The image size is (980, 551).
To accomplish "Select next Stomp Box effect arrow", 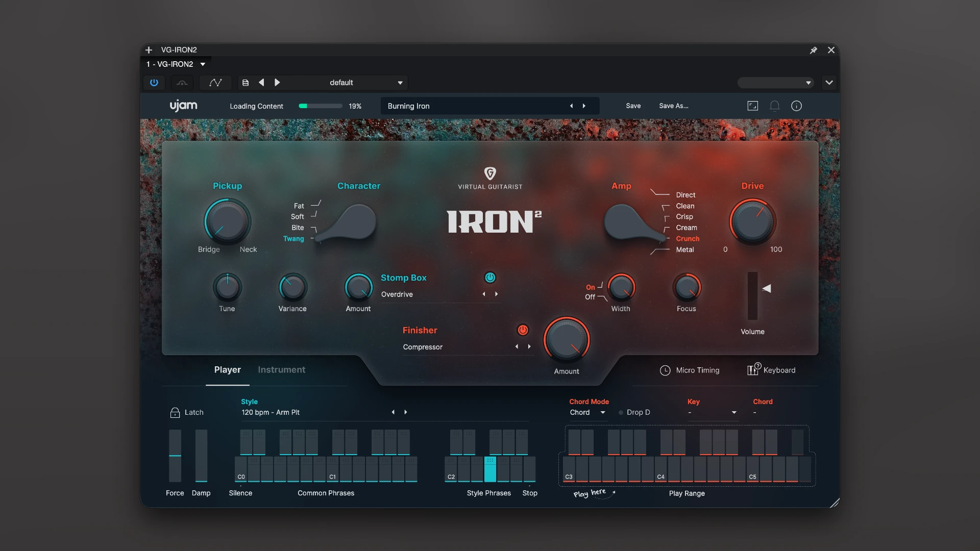I will click(x=496, y=294).
